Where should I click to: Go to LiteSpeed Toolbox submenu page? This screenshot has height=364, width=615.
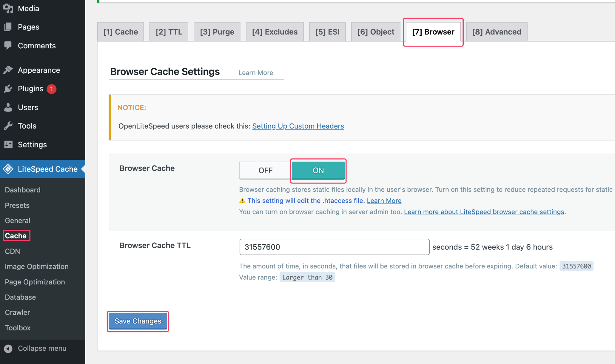pos(18,328)
